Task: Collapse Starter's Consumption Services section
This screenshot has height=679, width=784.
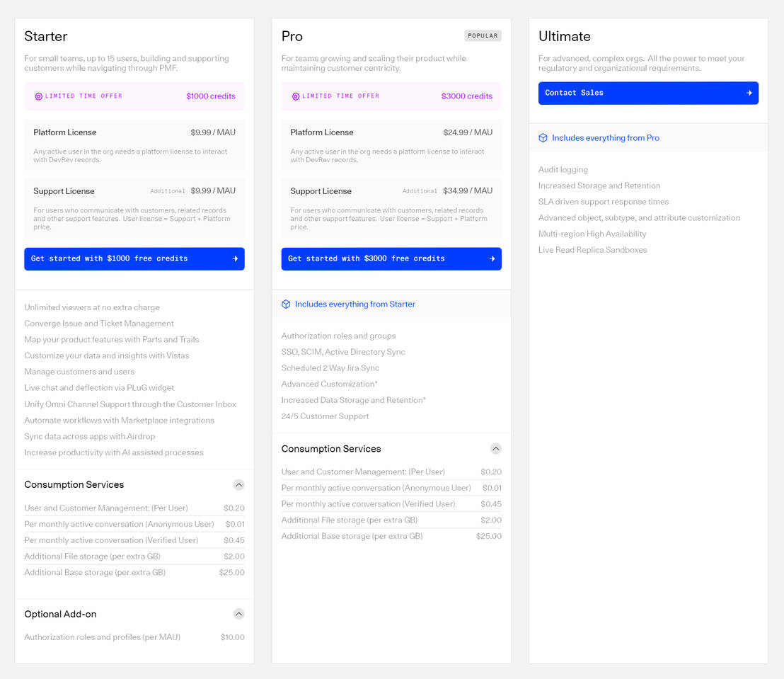Action: (238, 484)
